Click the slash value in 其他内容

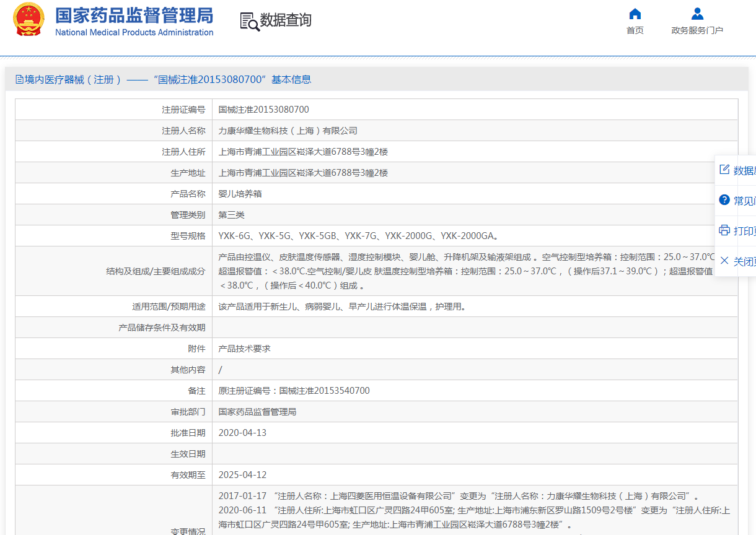(x=221, y=370)
